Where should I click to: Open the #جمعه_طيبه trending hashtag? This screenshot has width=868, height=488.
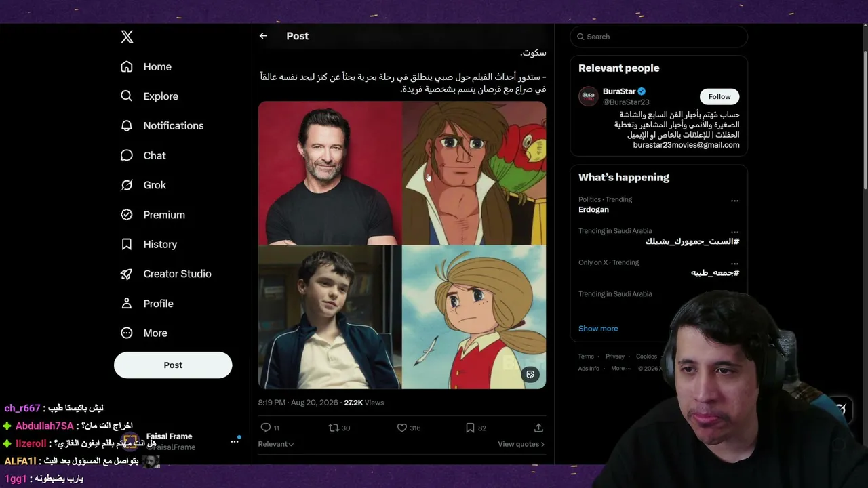pyautogui.click(x=715, y=272)
